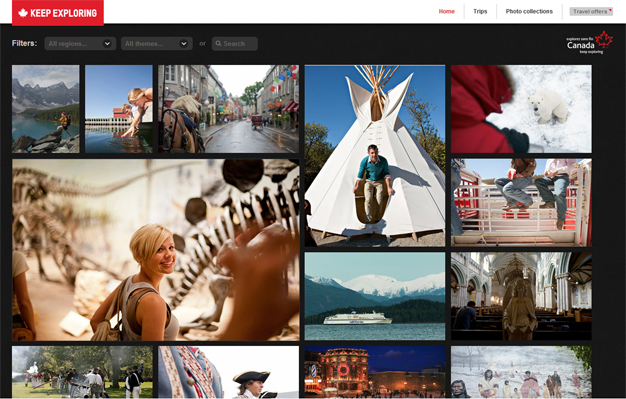Open the woman touching water photo
Screen dimensions: 626x399
tap(119, 109)
